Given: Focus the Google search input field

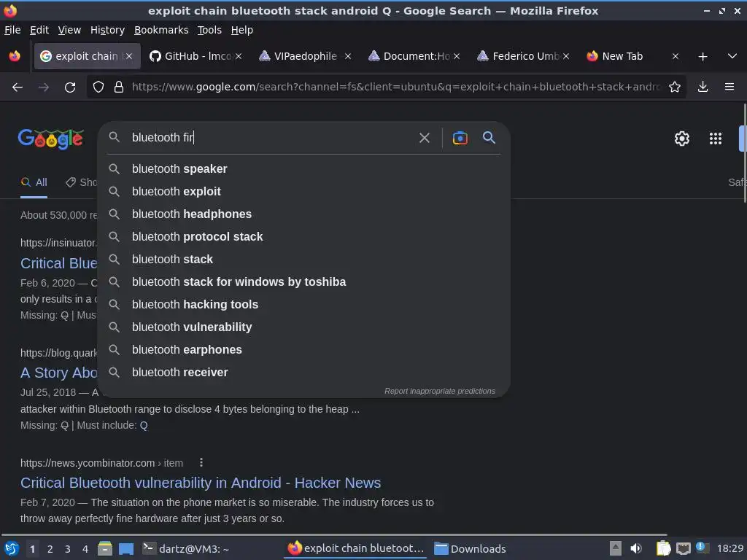Looking at the screenshot, I should [x=271, y=138].
